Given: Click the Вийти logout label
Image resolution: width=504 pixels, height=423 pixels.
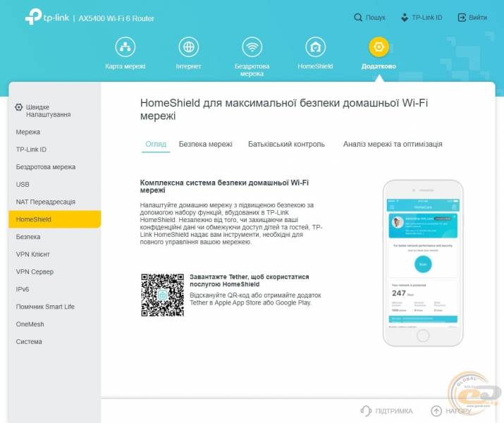Looking at the screenshot, I should pyautogui.click(x=478, y=18).
